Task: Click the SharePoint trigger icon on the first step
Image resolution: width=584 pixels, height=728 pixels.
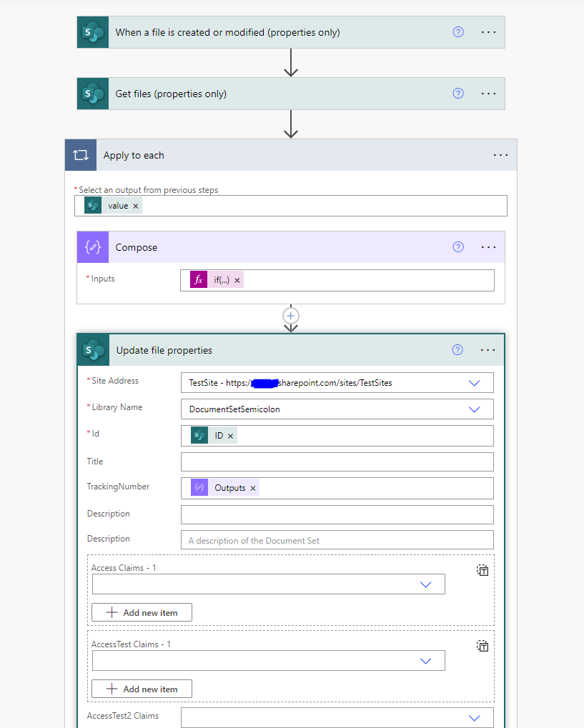Action: pos(92,31)
